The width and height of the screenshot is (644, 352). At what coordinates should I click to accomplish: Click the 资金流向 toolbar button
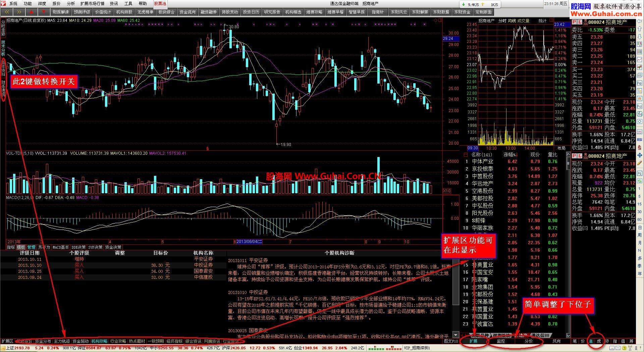(187, 12)
